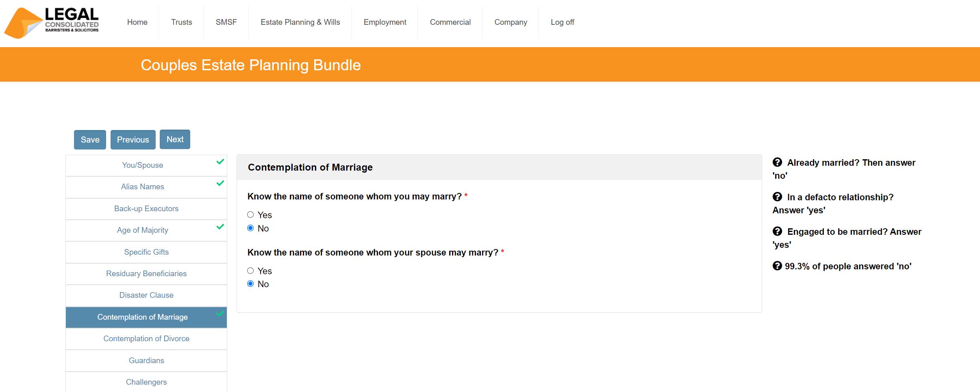Click green checkmark on Alias Names step
The width and height of the screenshot is (980, 392).
coord(220,183)
